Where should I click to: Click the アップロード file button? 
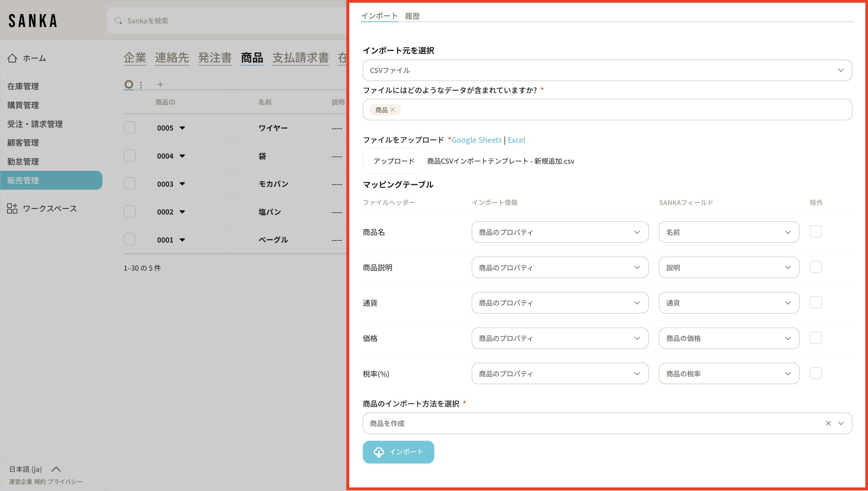click(394, 161)
